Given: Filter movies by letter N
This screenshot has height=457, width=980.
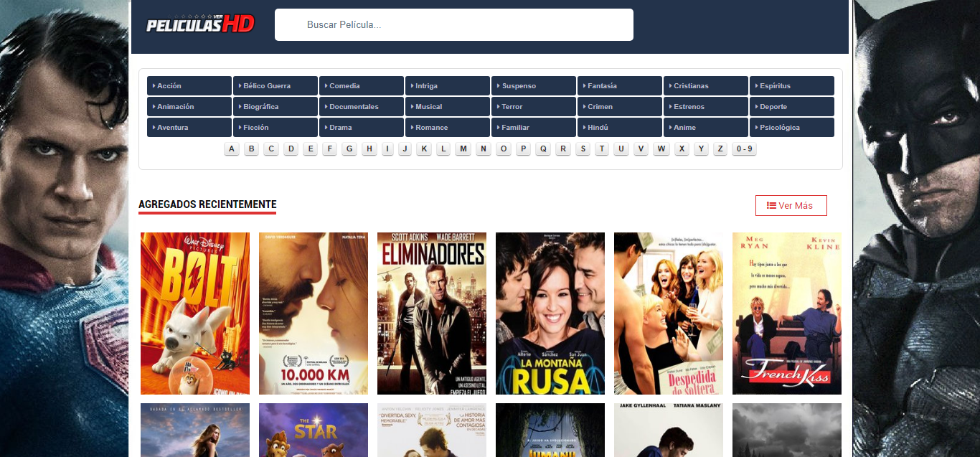Looking at the screenshot, I should pos(484,149).
